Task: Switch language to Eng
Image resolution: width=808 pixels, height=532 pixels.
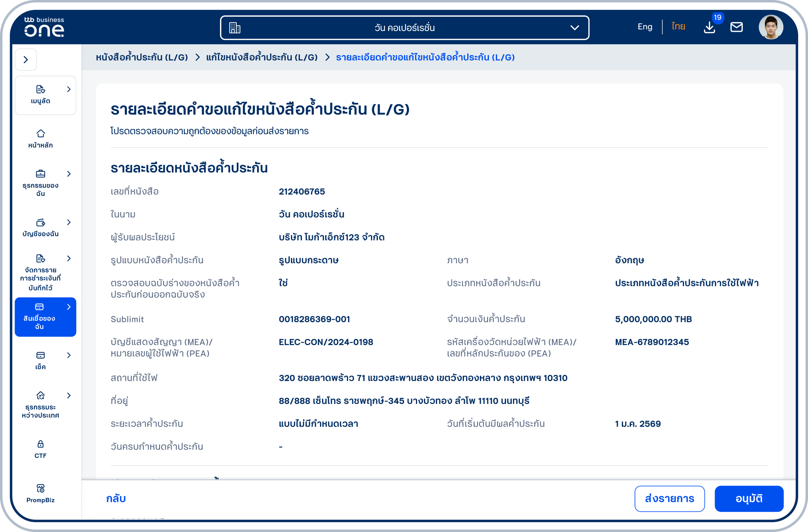Action: pyautogui.click(x=645, y=27)
